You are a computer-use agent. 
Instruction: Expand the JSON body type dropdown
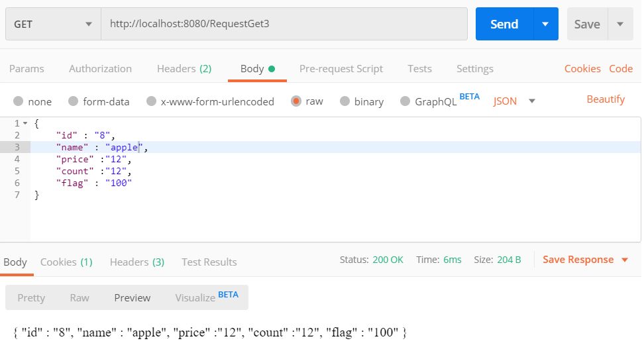coord(531,101)
